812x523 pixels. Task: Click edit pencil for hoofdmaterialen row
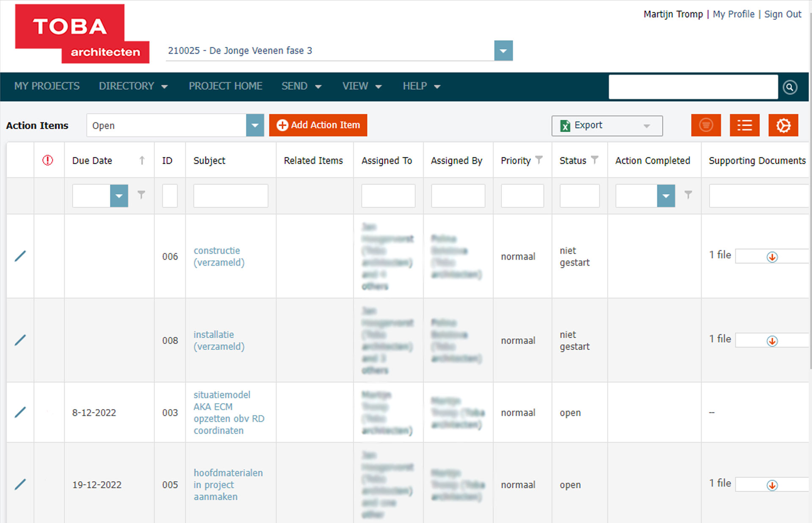pyautogui.click(x=20, y=484)
